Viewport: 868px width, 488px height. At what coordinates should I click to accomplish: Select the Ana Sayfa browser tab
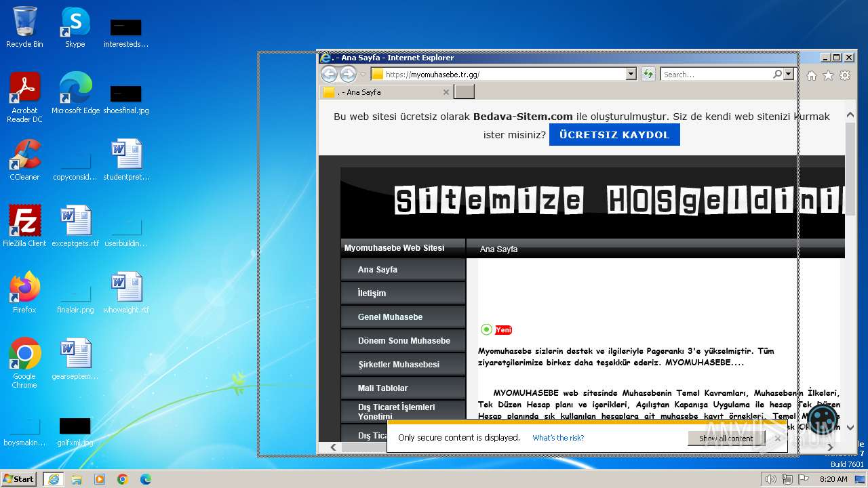387,92
